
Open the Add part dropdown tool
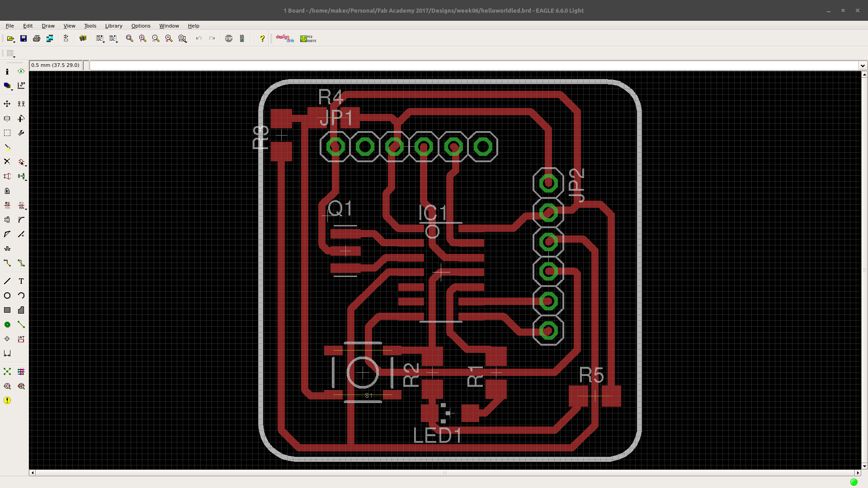(21, 162)
